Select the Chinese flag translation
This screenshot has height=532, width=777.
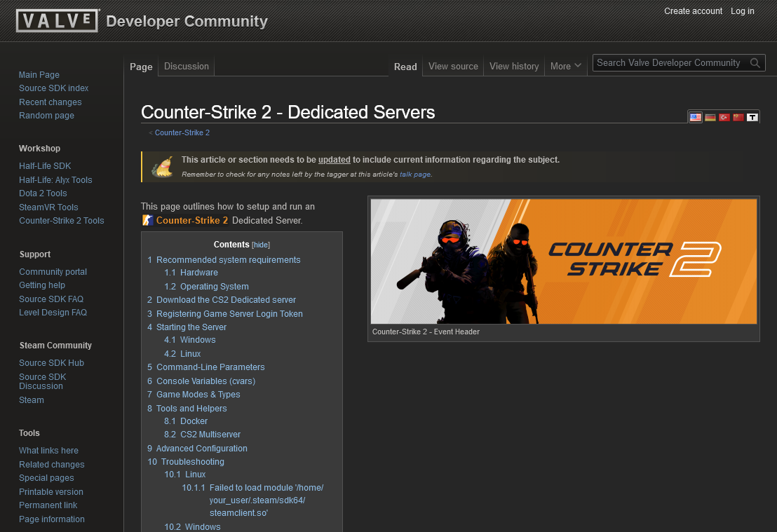pyautogui.click(x=738, y=117)
